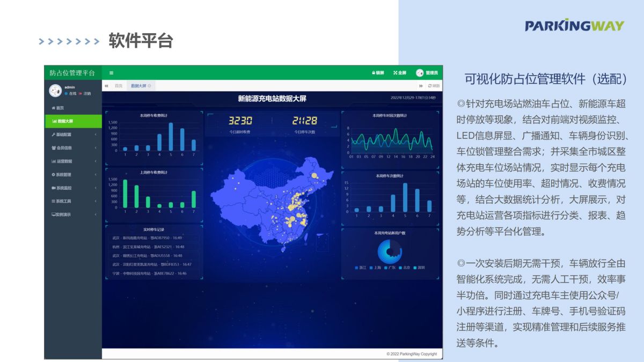Click 今日停车次数 value 21128
The image size is (644, 362).
coord(305,121)
